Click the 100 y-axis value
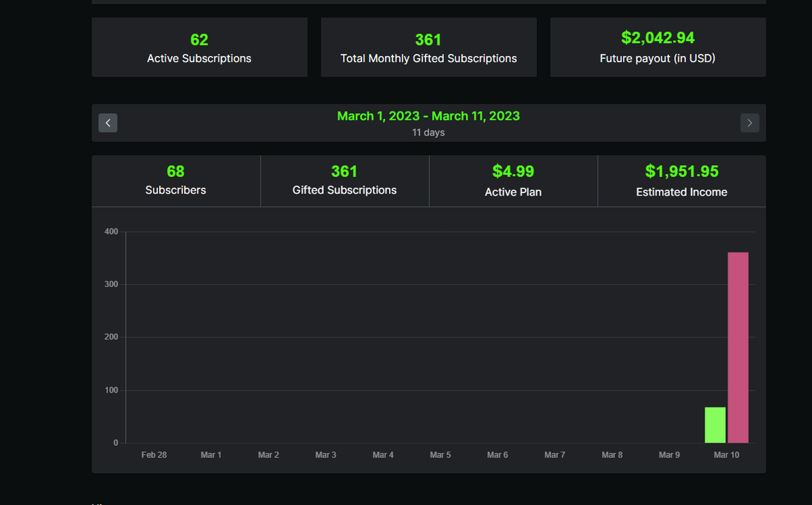This screenshot has width=812, height=505. pyautogui.click(x=112, y=391)
